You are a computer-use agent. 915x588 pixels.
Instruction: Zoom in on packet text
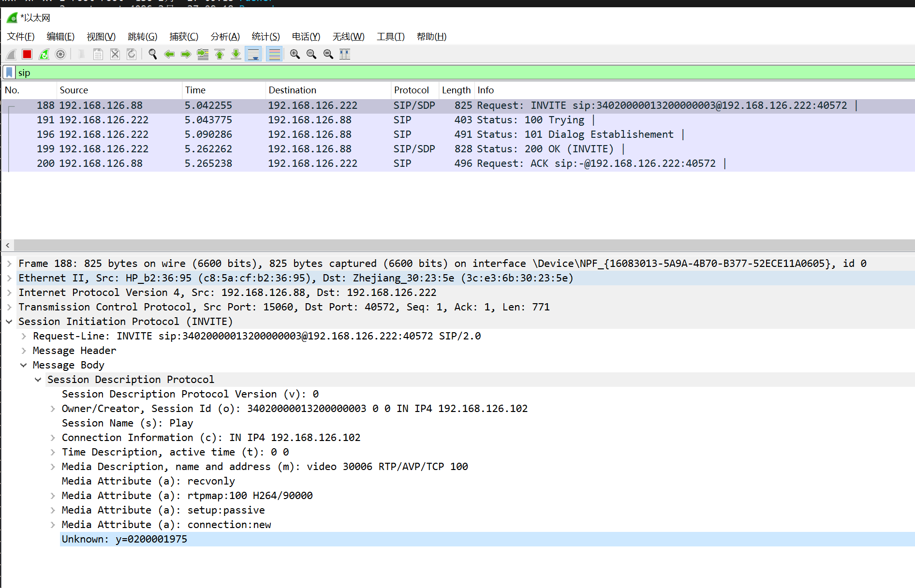(294, 54)
